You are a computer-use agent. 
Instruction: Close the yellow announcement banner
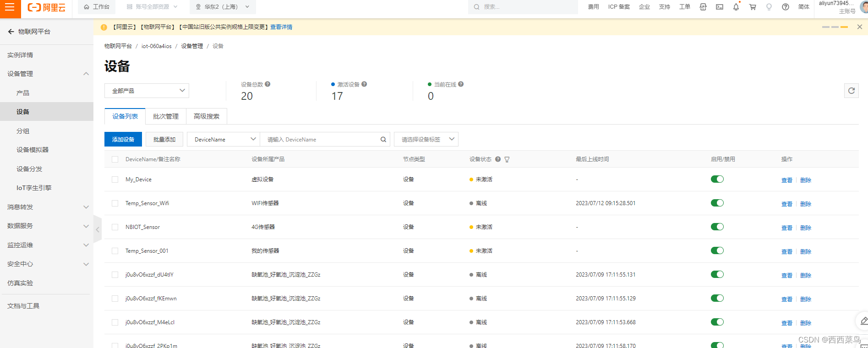point(860,27)
